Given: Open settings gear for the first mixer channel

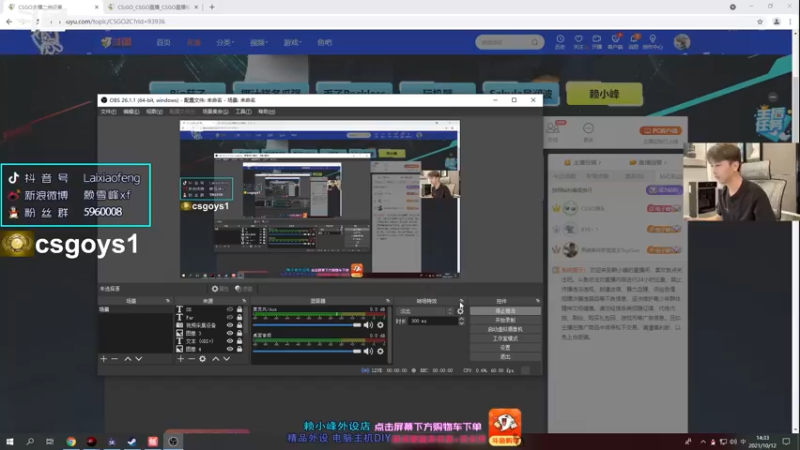Looking at the screenshot, I should click(x=380, y=325).
